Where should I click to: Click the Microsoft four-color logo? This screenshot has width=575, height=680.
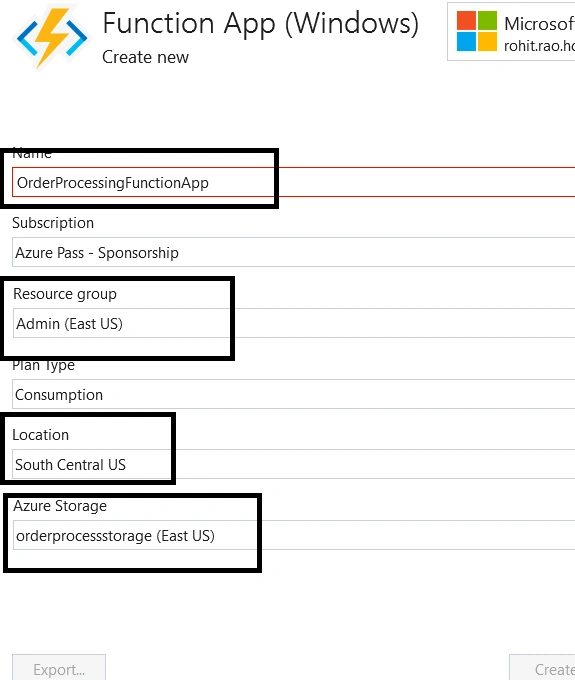[x=477, y=31]
